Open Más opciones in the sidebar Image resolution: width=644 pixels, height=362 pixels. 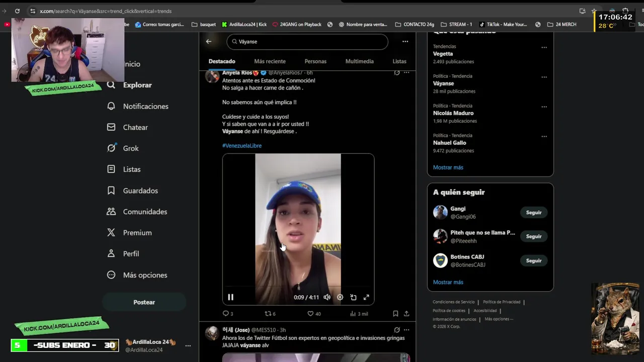(137, 275)
